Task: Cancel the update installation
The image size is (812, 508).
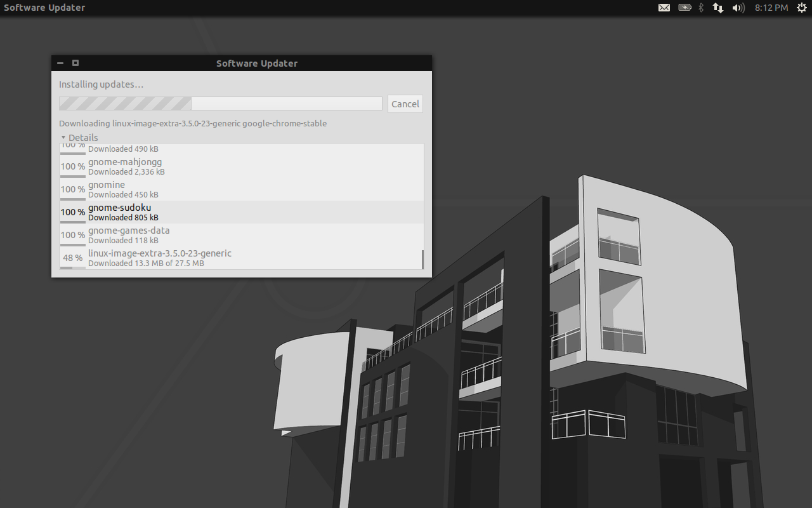Action: (405, 104)
